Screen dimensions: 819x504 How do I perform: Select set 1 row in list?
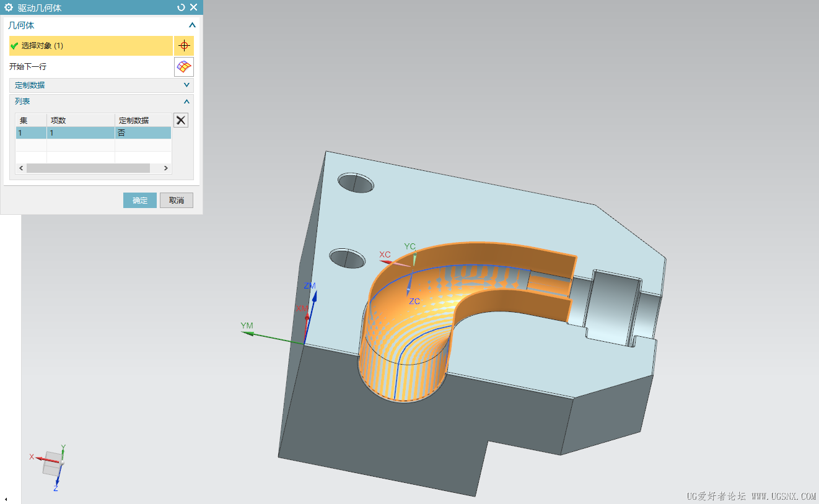click(x=93, y=133)
